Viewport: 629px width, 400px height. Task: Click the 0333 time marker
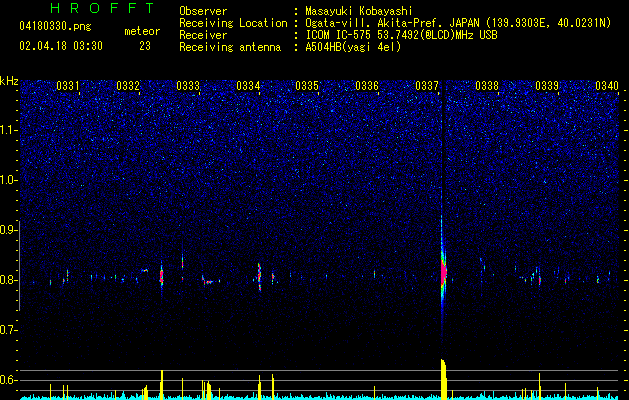pyautogui.click(x=188, y=86)
